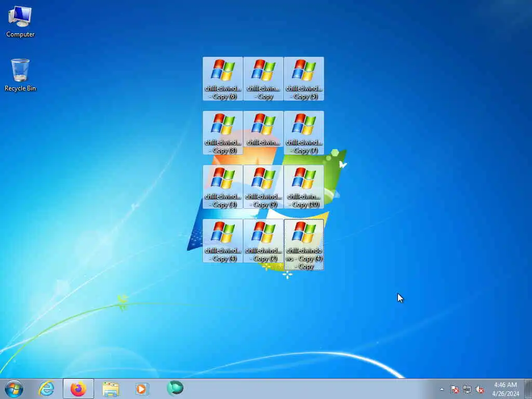Screen dimensions: 532x399
Task: Select the chilledwindows Copy (4) file with truncated label
Action: (222, 241)
